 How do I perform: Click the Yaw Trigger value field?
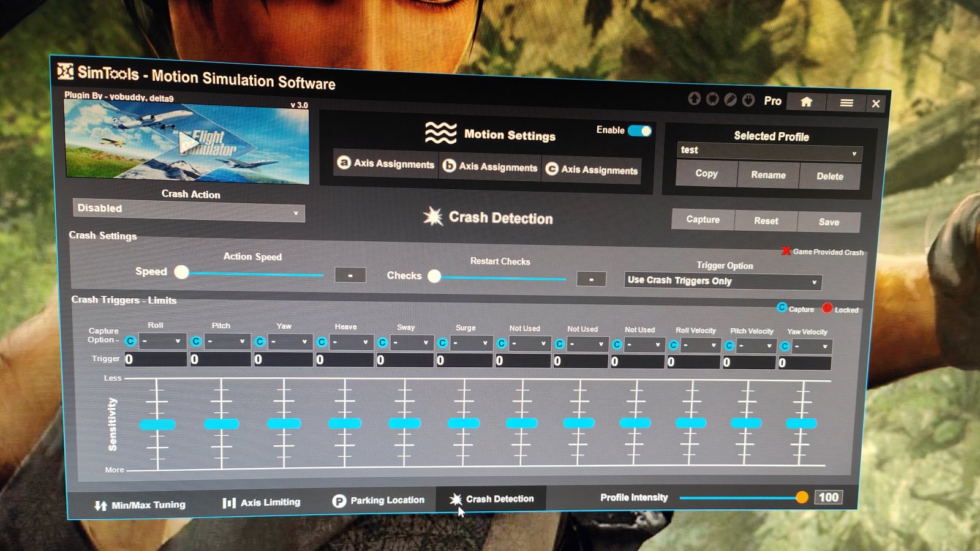283,359
